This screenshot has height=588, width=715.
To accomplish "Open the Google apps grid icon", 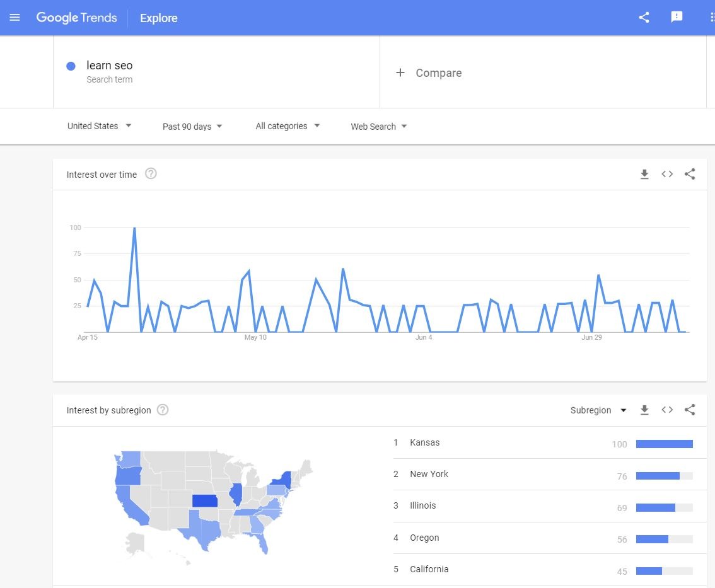I will 712,17.
